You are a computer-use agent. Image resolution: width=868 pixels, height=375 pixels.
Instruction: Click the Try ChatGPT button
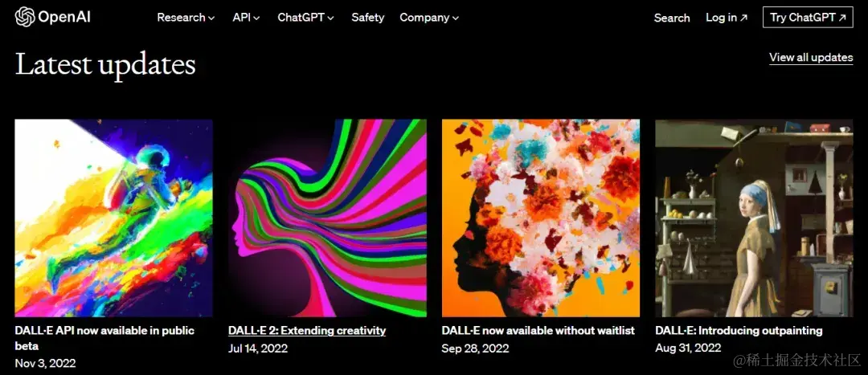click(x=808, y=17)
